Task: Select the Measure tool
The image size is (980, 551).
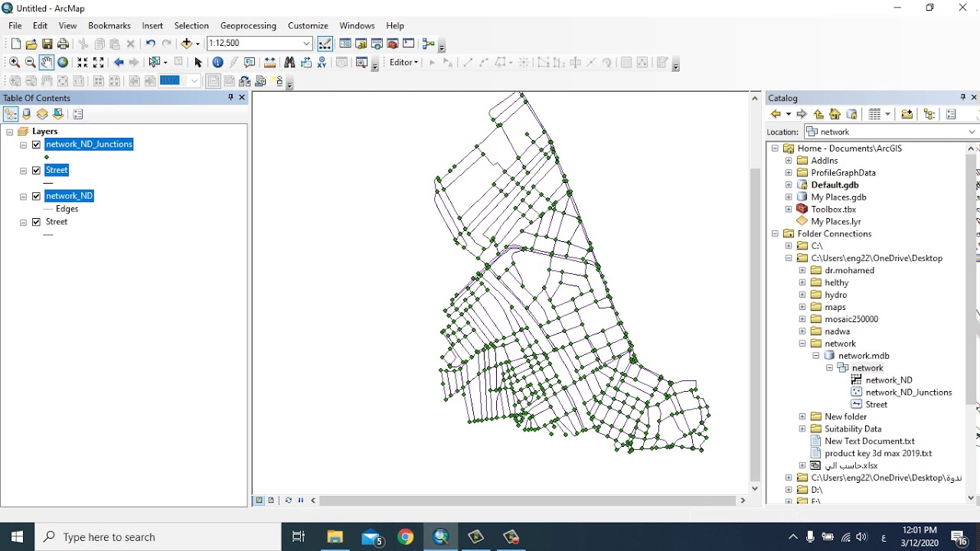Action: pos(269,63)
